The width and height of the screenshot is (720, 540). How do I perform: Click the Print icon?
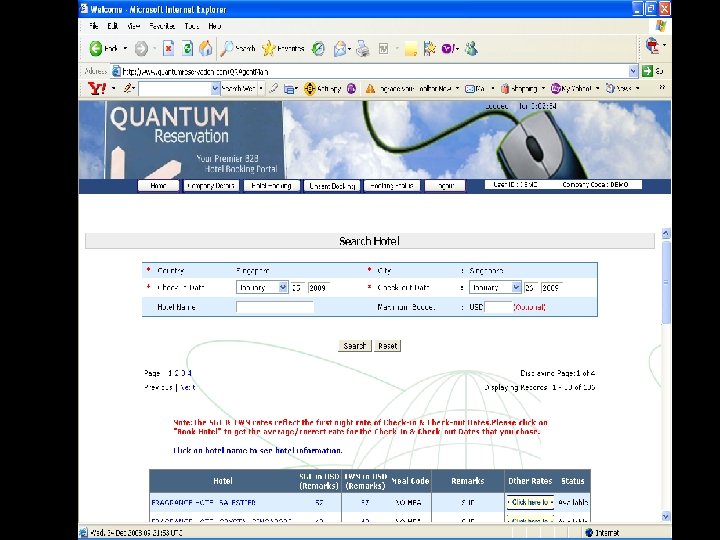(363, 48)
